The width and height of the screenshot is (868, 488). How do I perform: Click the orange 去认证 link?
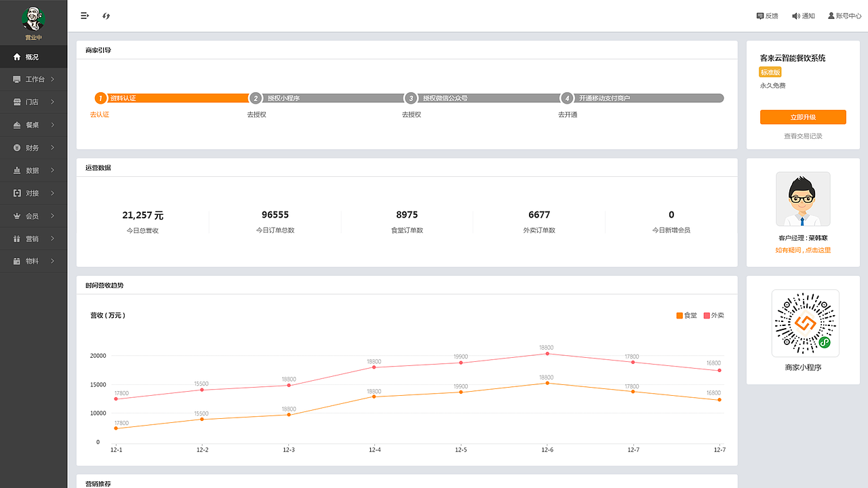(100, 115)
